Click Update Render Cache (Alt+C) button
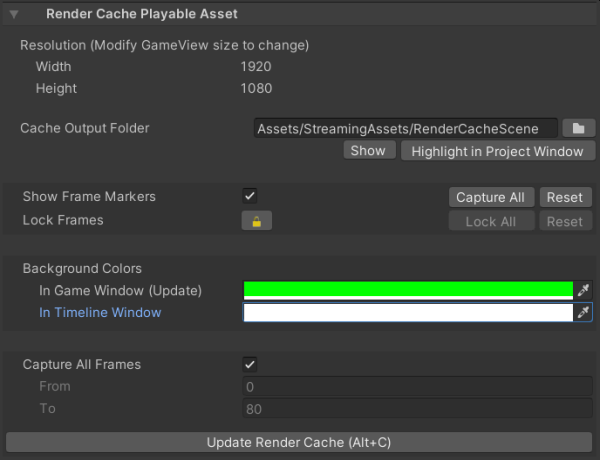 tap(300, 442)
